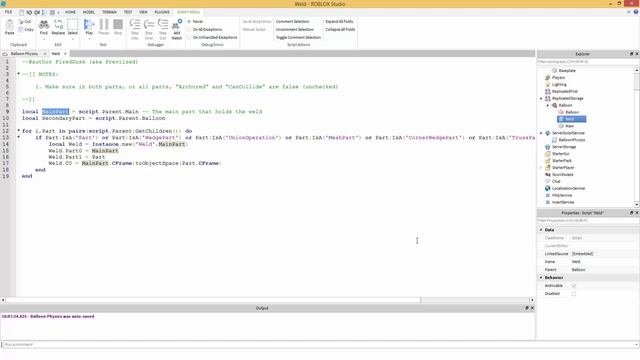640x360 pixels.
Task: Click Toggle Comment Selection button
Action: [298, 37]
